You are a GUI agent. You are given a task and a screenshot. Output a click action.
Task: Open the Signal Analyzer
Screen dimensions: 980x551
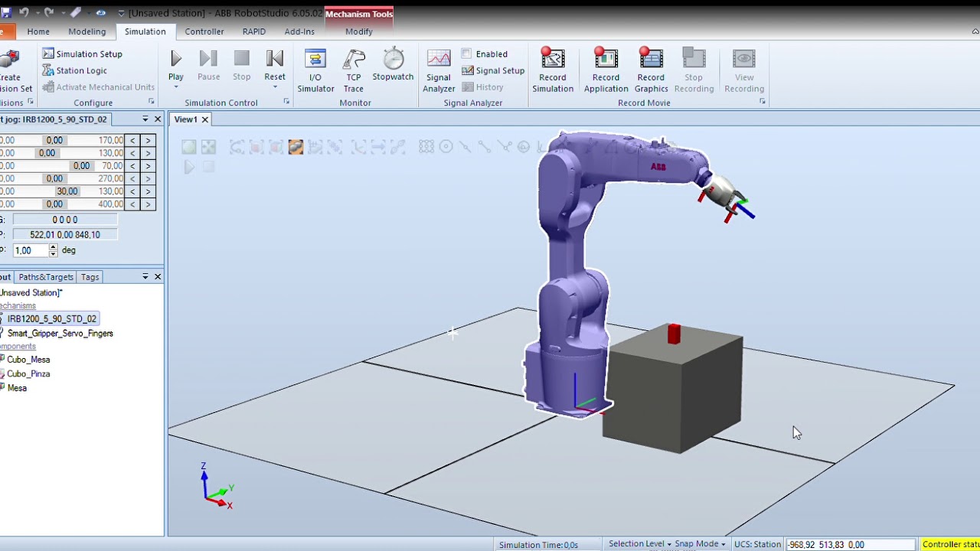click(x=439, y=70)
